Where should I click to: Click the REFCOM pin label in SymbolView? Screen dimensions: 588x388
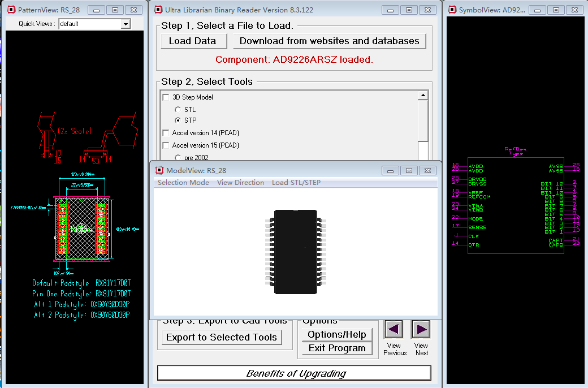pyautogui.click(x=479, y=197)
